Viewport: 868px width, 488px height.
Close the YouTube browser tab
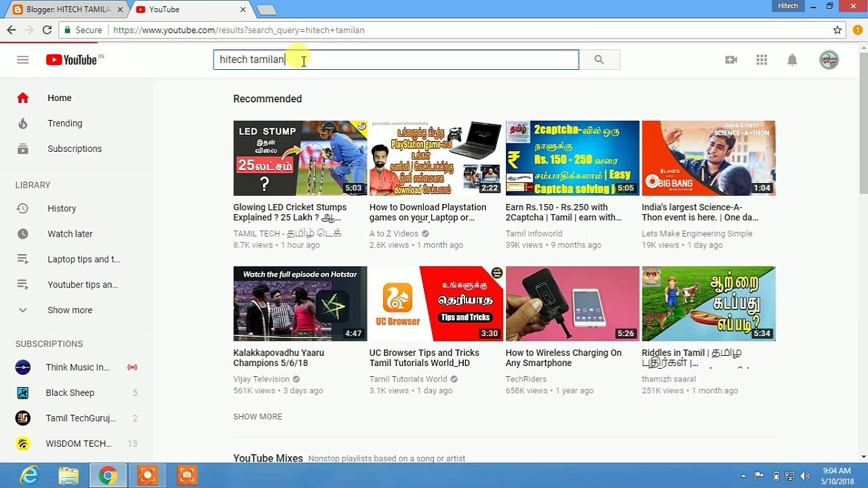(243, 9)
